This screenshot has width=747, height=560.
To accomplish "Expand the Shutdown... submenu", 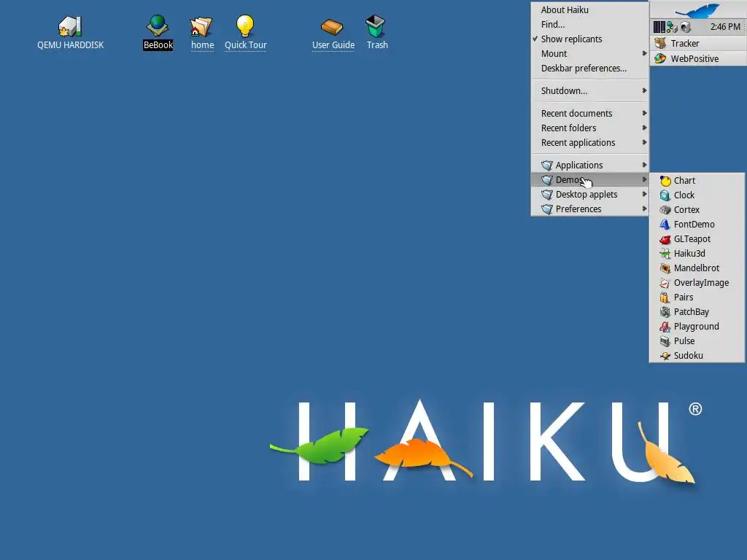I will click(x=589, y=91).
